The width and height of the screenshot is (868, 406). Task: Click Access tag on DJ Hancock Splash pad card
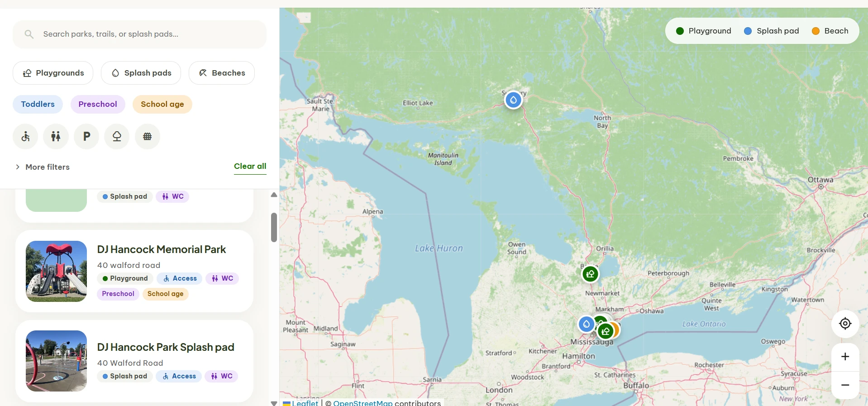point(179,376)
